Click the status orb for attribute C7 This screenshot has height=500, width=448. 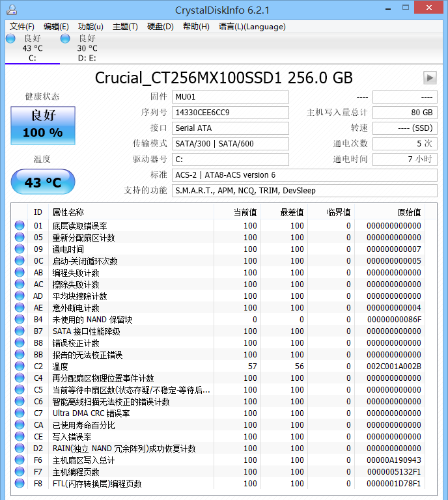(x=20, y=413)
